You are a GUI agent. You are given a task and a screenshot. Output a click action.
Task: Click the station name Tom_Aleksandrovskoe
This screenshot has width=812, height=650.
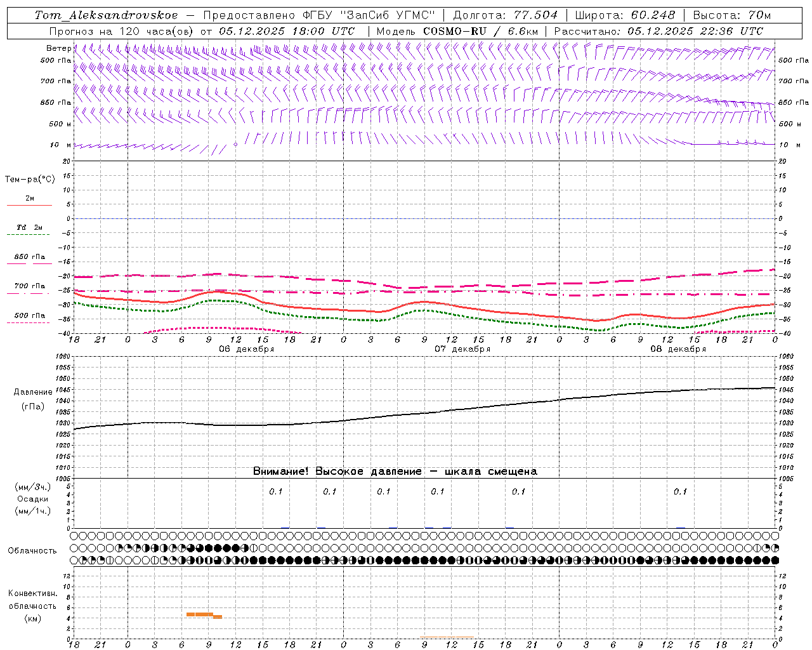tap(106, 15)
